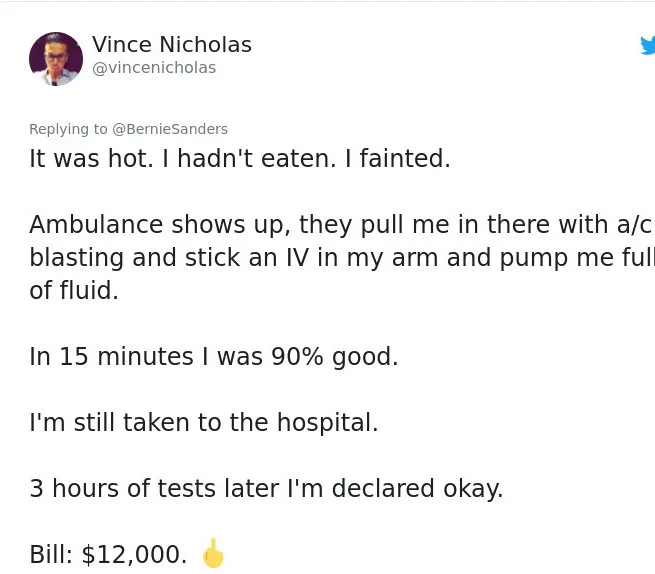The width and height of the screenshot is (655, 574).
Task: Click 'I'm still taken to the hospital.'
Action: click(x=204, y=423)
